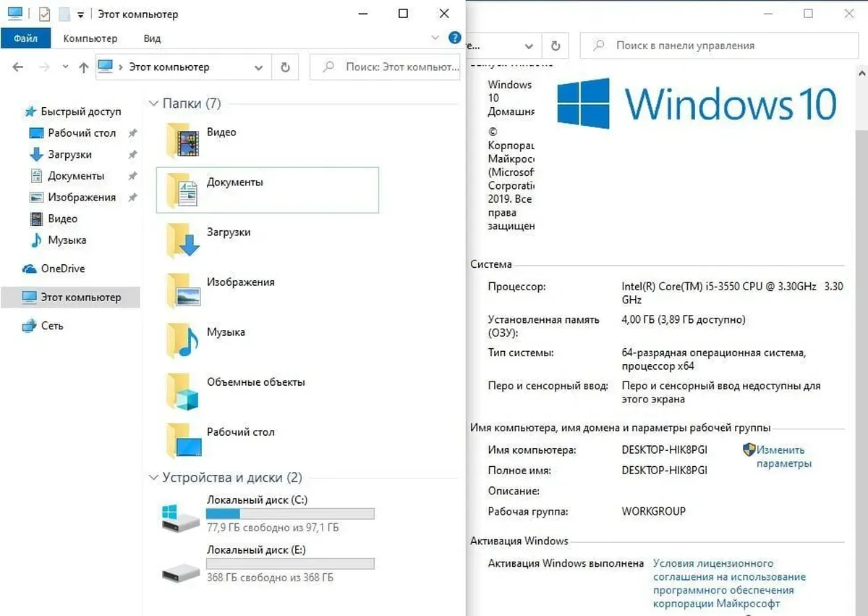Viewport: 868px width, 616px height.
Task: Open the address bar history dropdown
Action: tap(259, 67)
